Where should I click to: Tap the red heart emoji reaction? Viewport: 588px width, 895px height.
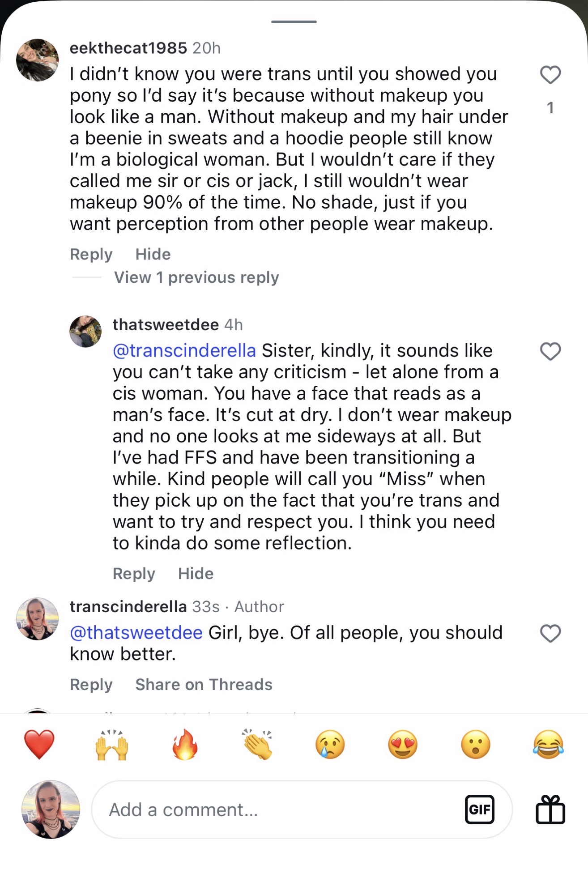(x=39, y=745)
